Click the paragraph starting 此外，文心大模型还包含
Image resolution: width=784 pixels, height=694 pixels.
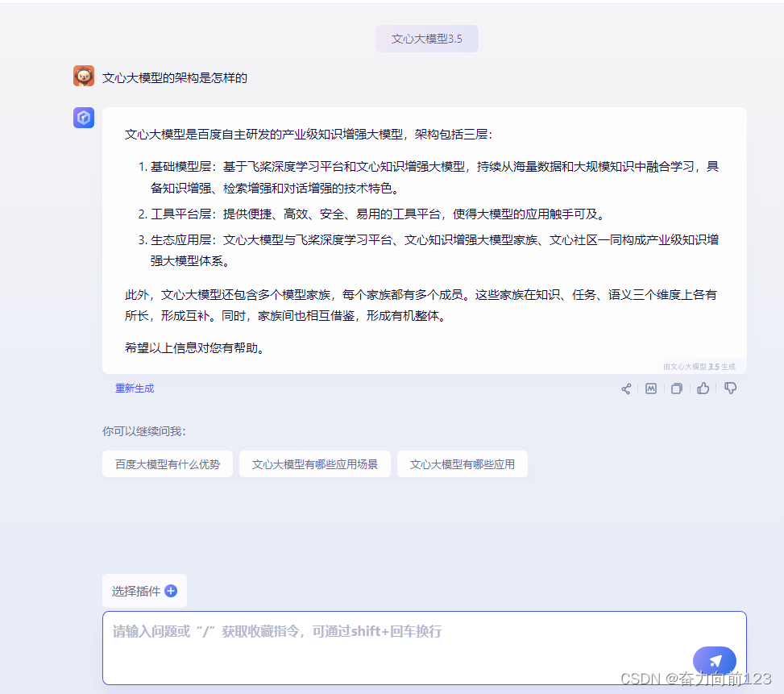tap(421, 305)
